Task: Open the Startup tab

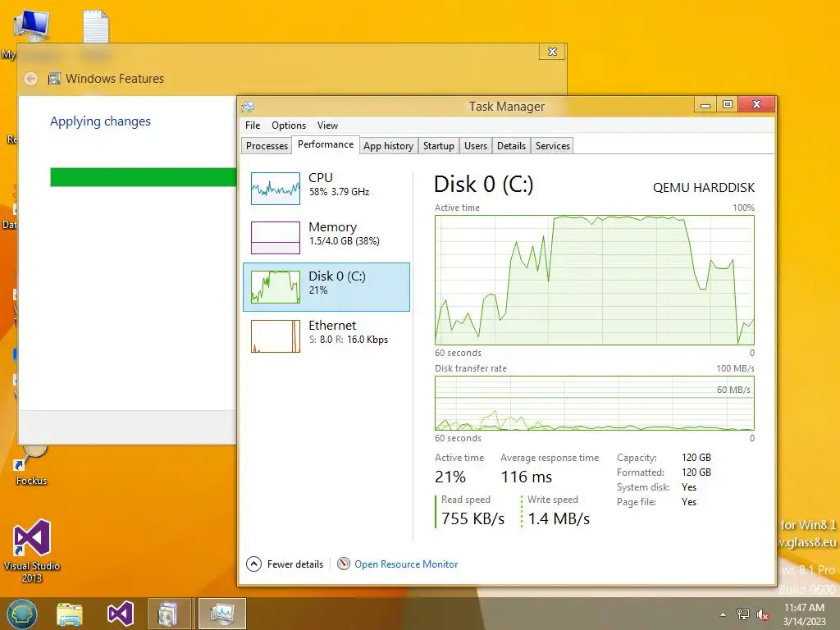Action: [x=438, y=146]
